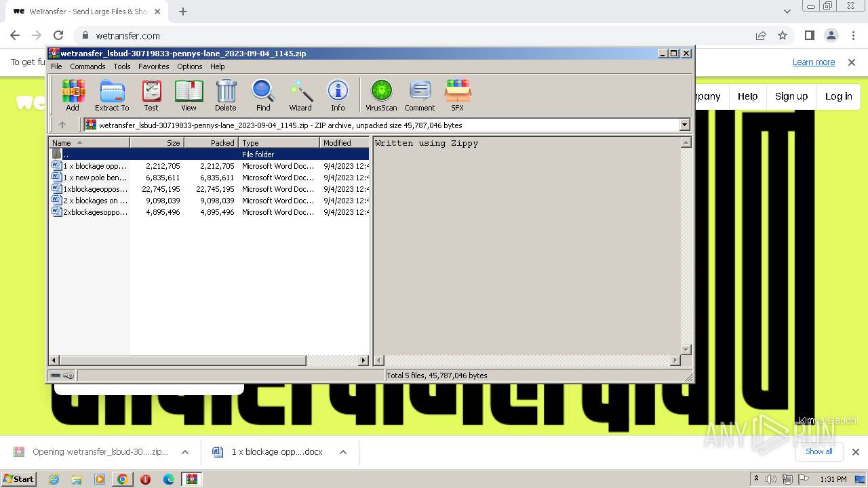
Task: Click the WinRAR taskbar icon
Action: pos(192,479)
